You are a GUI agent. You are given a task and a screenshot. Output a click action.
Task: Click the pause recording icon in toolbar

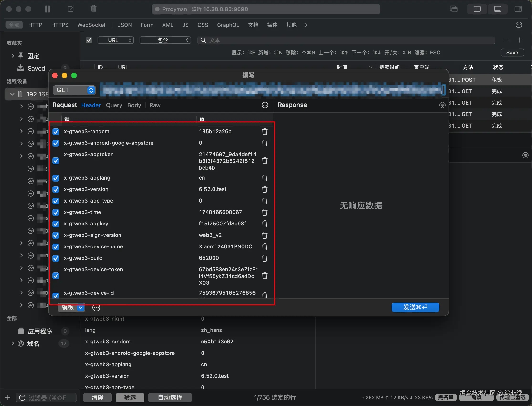(x=47, y=9)
